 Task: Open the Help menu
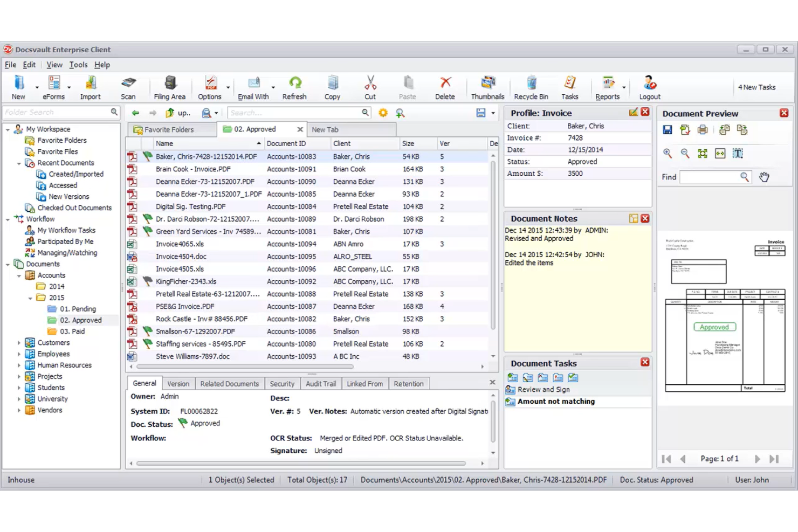click(x=102, y=65)
